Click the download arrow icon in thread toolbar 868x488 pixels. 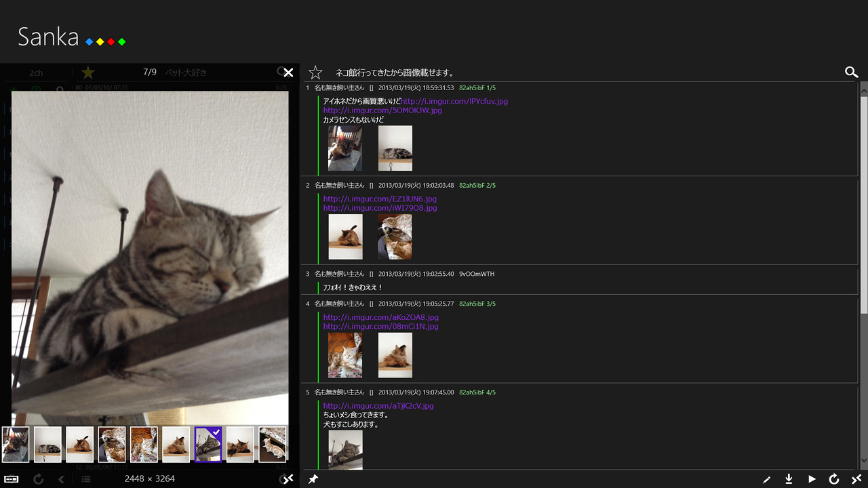(789, 479)
